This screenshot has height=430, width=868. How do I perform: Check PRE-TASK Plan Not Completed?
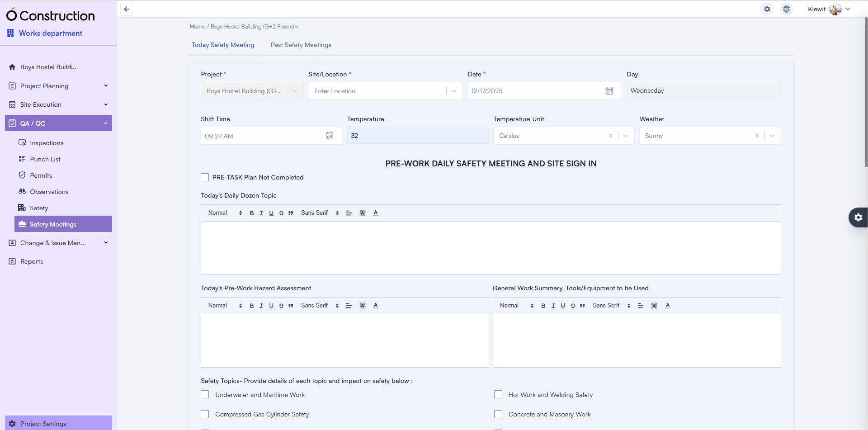pos(205,177)
